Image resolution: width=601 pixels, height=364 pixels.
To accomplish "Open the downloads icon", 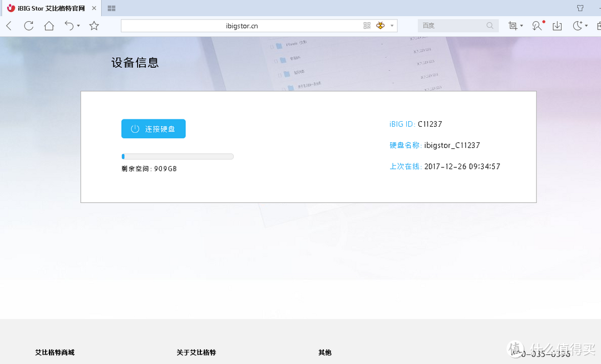I will (557, 26).
